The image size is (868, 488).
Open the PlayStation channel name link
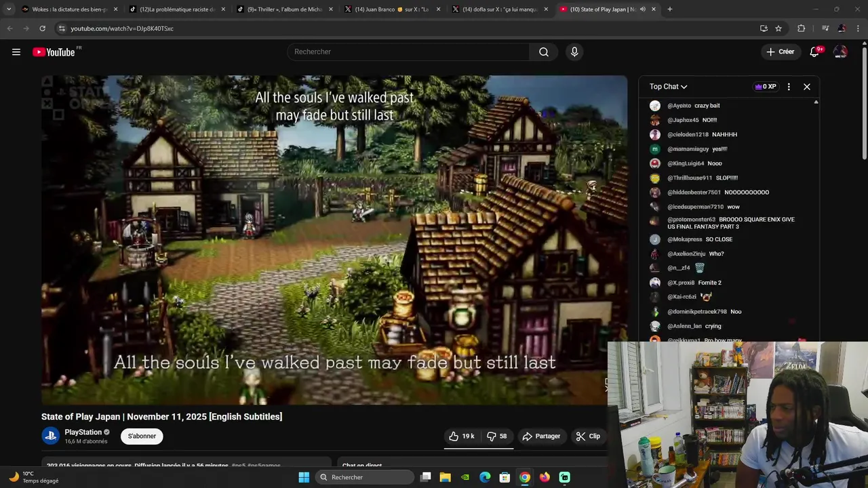pos(83,432)
